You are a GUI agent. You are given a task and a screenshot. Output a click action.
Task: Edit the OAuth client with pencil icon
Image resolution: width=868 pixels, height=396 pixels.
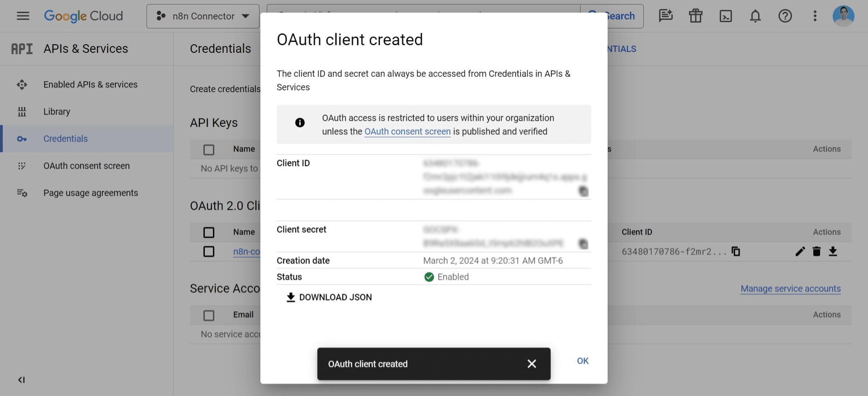800,251
